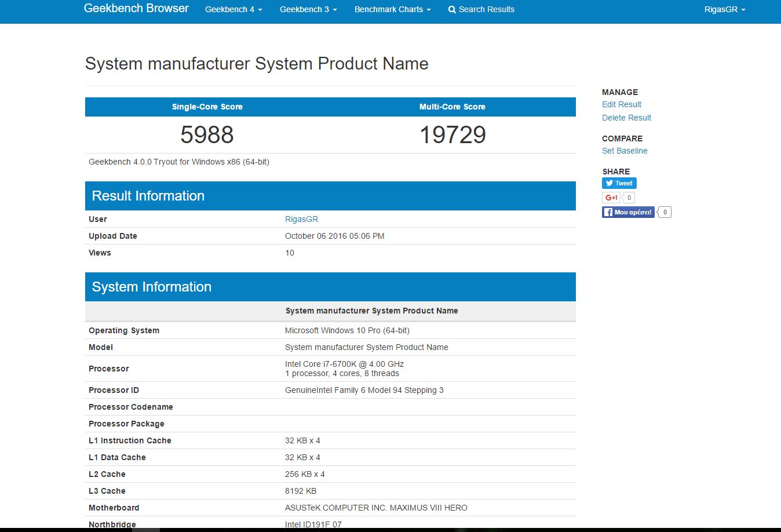The image size is (781, 532).
Task: Click the Microsoft Windows 10 Pro value
Action: point(347,330)
